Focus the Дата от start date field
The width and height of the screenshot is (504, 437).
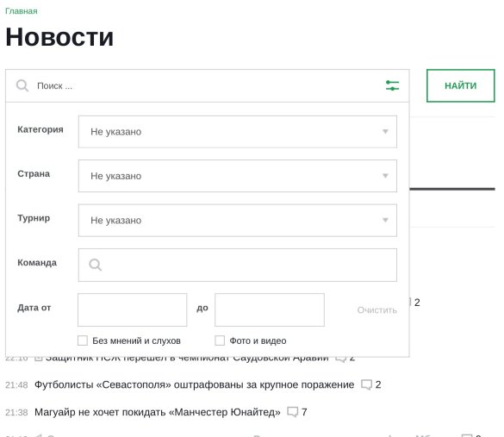tap(132, 309)
